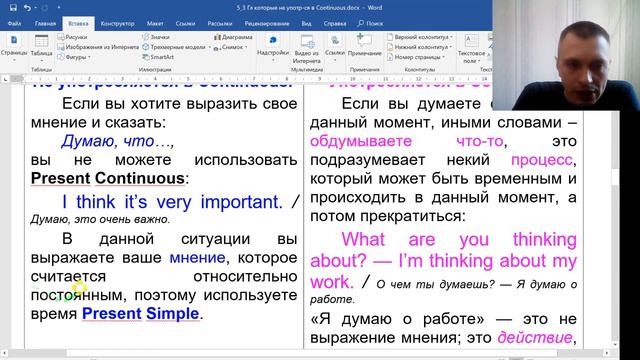Click the Трехмерные модели button
640x360 pixels.
point(174,47)
